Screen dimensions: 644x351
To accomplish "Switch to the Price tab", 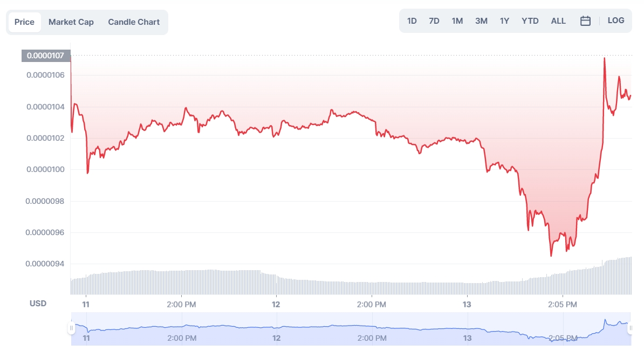I will pos(24,22).
